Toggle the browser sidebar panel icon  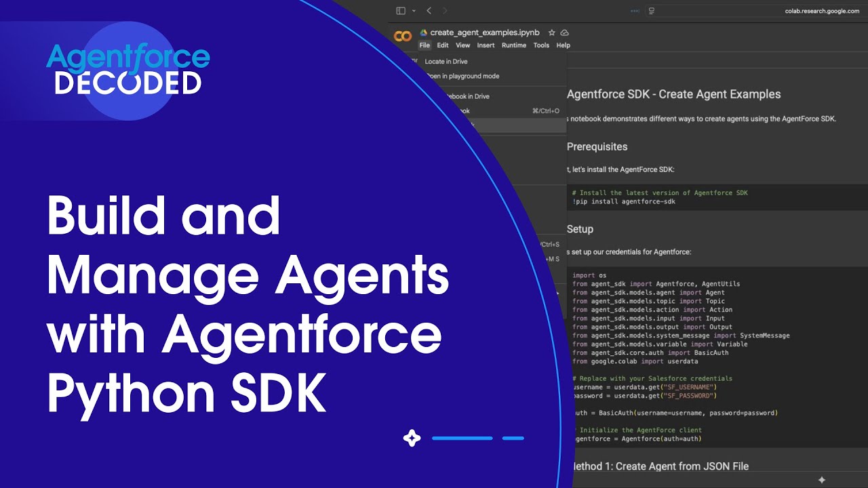pos(401,11)
